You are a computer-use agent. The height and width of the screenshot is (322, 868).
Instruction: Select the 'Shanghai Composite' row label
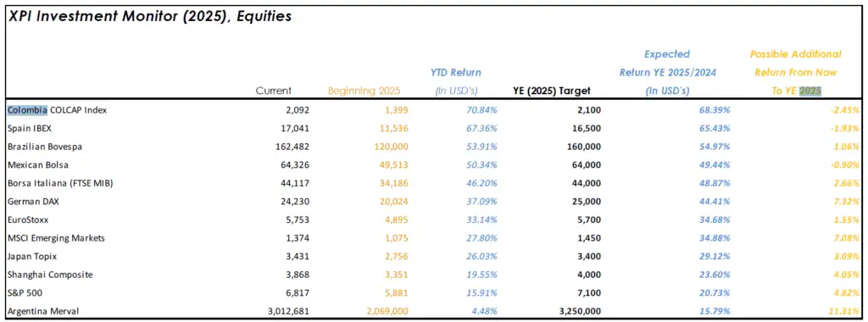(x=50, y=275)
